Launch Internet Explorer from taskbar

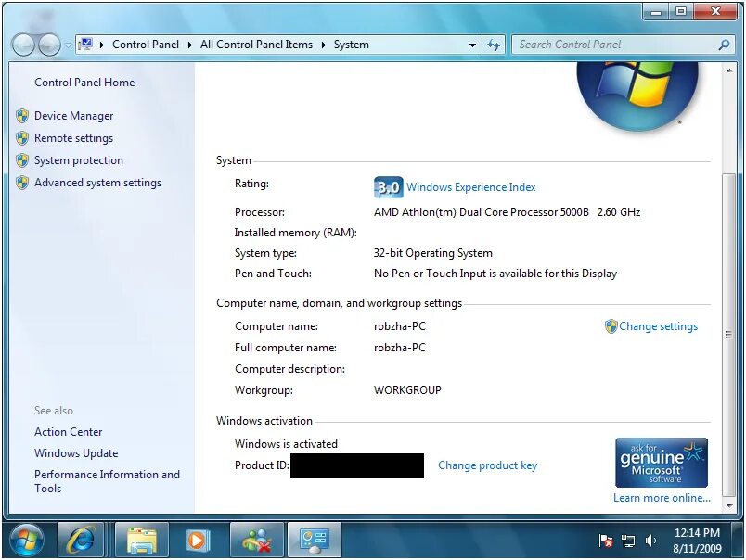coord(81,540)
